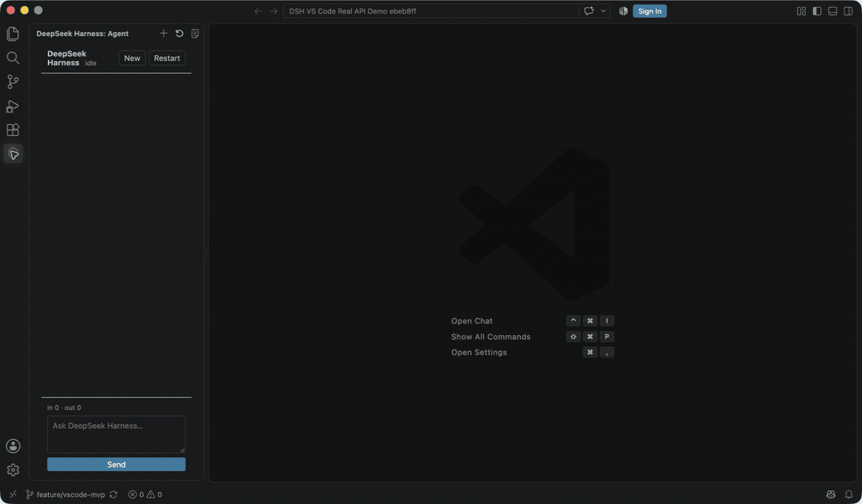
Task: Toggle the secondary side bar visibility
Action: [848, 11]
